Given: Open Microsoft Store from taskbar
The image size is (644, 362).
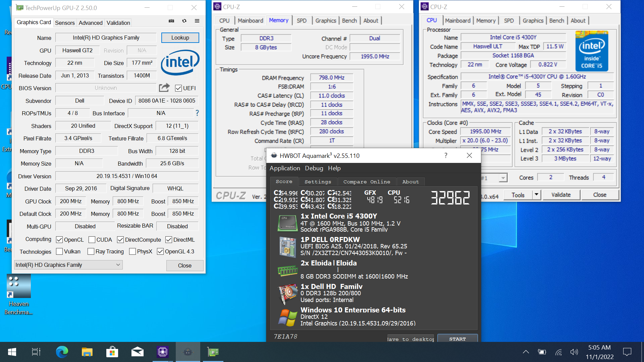Looking at the screenshot, I should 112,352.
